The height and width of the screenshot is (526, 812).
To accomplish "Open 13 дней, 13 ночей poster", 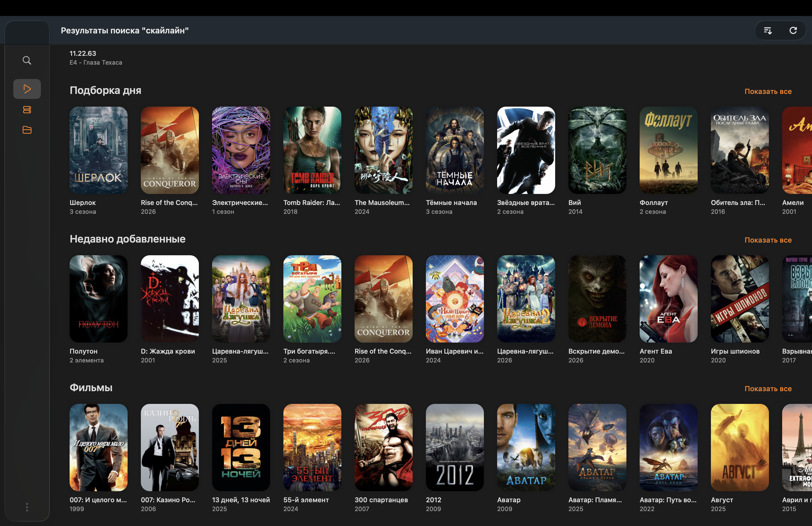I will coord(241,448).
